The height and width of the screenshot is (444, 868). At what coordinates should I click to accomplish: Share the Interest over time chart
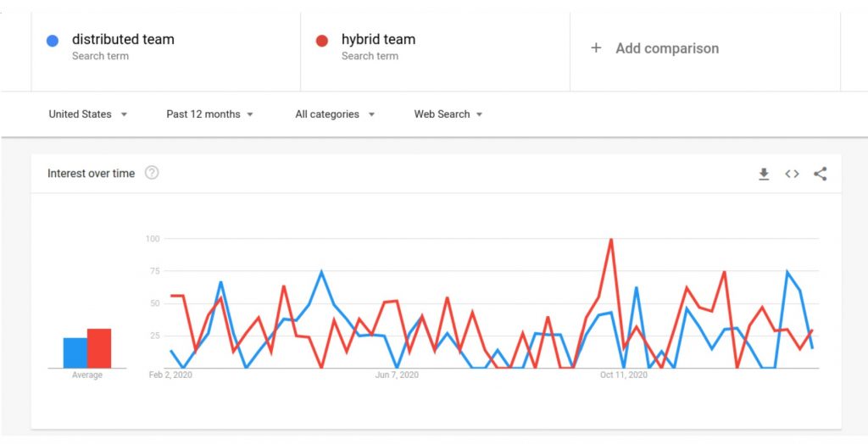[821, 174]
